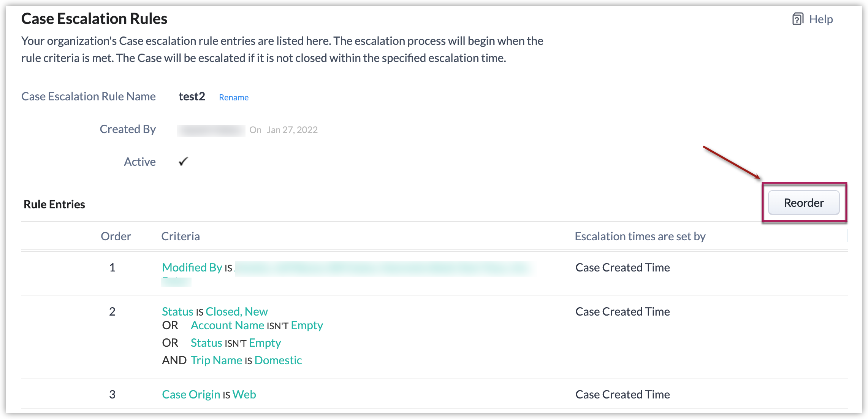
Task: Click the Criteria column header
Action: point(180,236)
